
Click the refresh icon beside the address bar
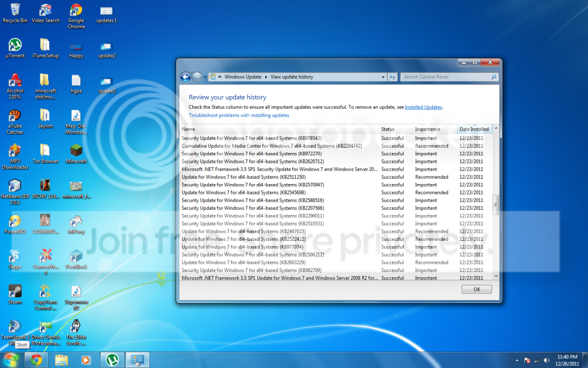[392, 77]
